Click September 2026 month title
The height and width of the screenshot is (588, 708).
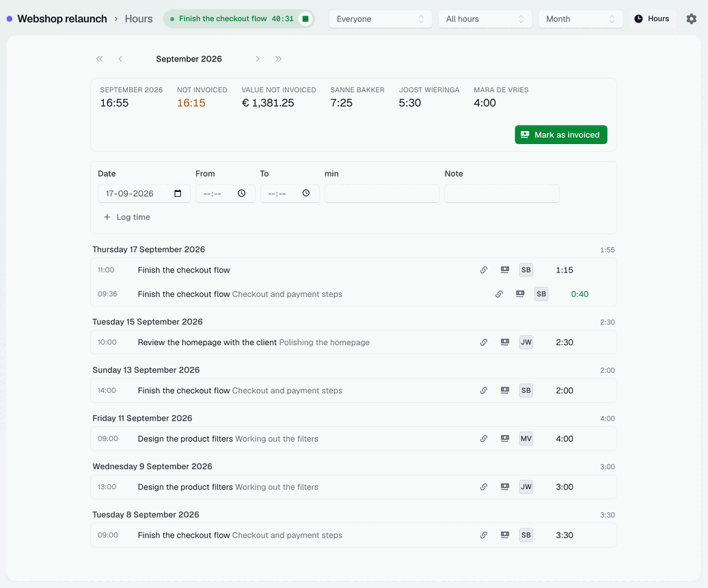[x=189, y=59]
